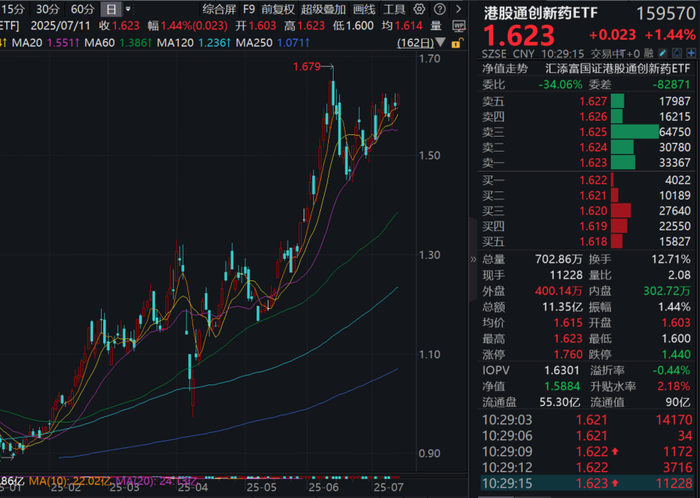Click 净值走势 link
The image size is (700, 498).
pyautogui.click(x=505, y=69)
